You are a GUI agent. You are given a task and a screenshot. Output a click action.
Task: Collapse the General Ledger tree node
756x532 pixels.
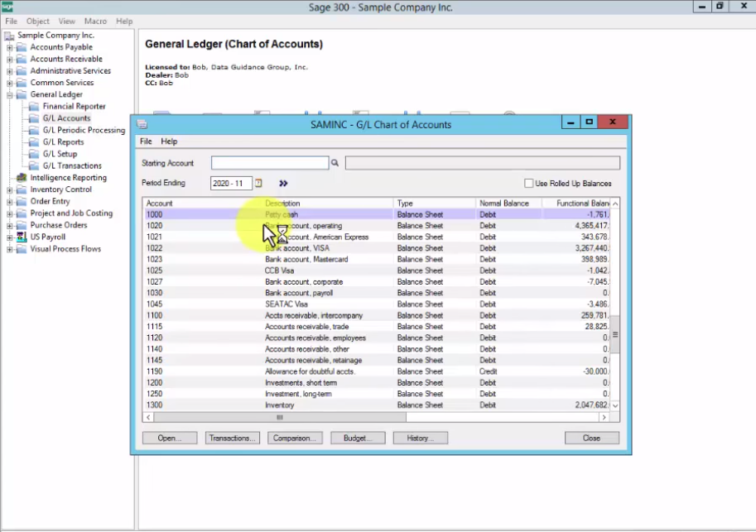click(x=10, y=94)
